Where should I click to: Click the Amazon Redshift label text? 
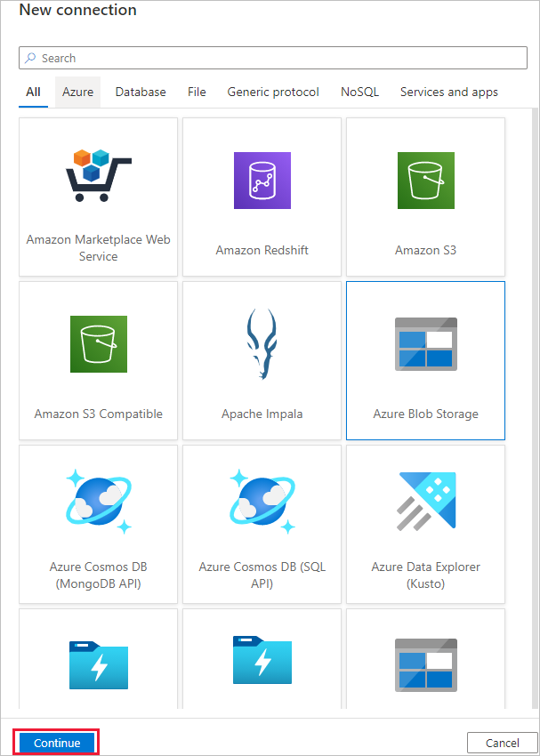[x=262, y=250]
